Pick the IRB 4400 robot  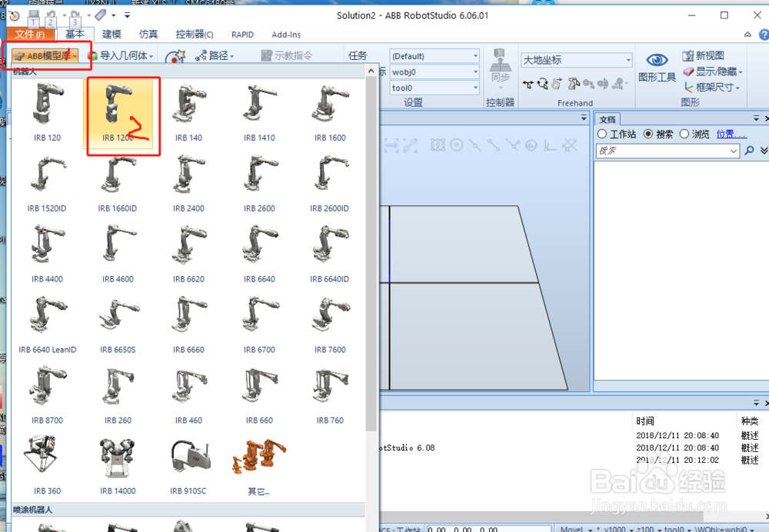(47, 254)
